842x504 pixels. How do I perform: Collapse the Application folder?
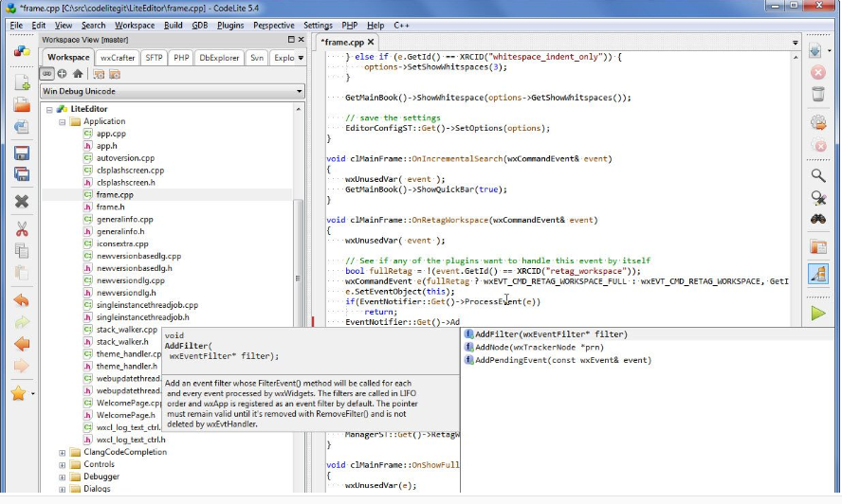(63, 122)
